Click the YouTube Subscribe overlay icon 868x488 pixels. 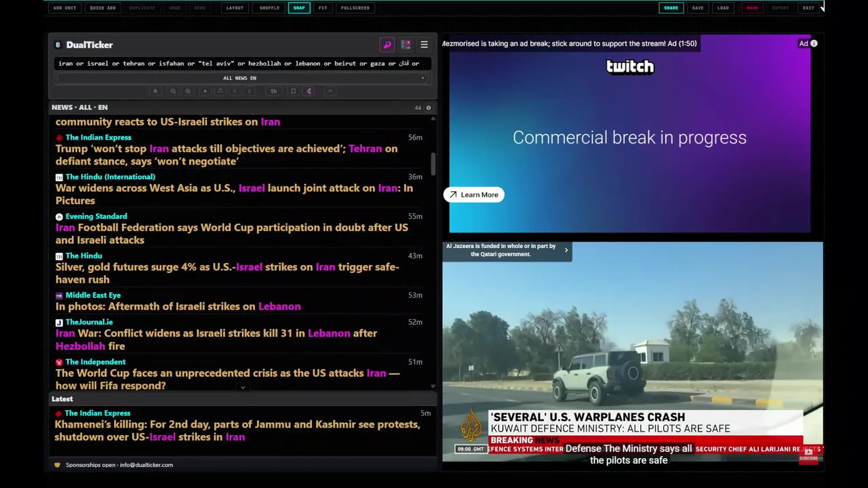pos(808,455)
